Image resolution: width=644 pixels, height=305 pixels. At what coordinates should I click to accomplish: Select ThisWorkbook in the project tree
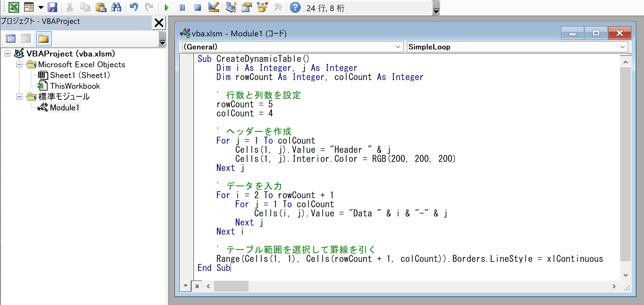[75, 86]
